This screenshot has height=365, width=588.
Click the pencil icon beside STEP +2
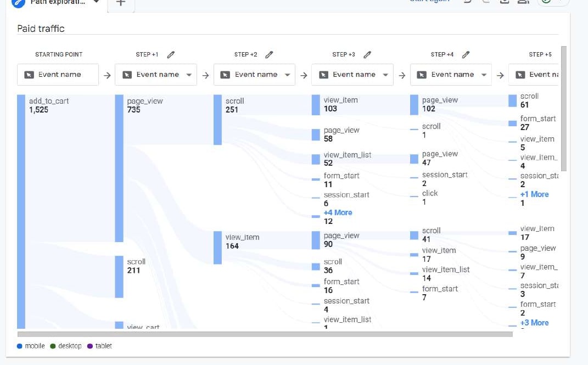tap(269, 55)
